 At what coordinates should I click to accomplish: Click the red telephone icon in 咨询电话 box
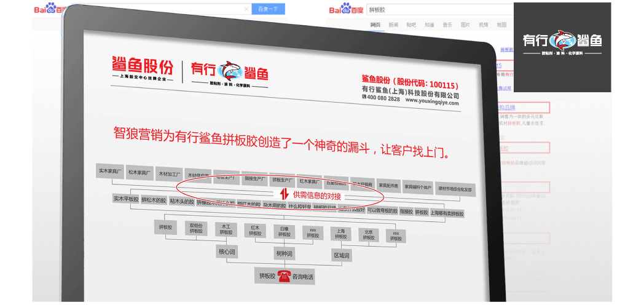(284, 276)
